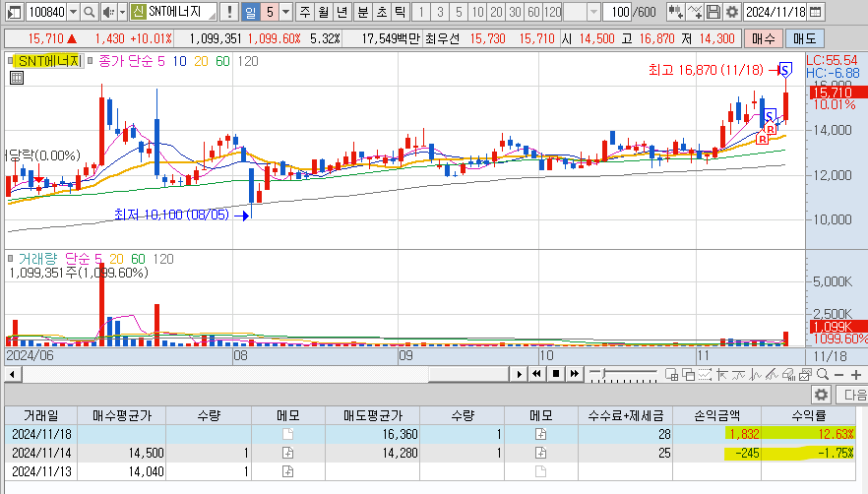Click the arrow-to-corner axis icon
Viewport: 868px width, 494px height.
(x=721, y=375)
